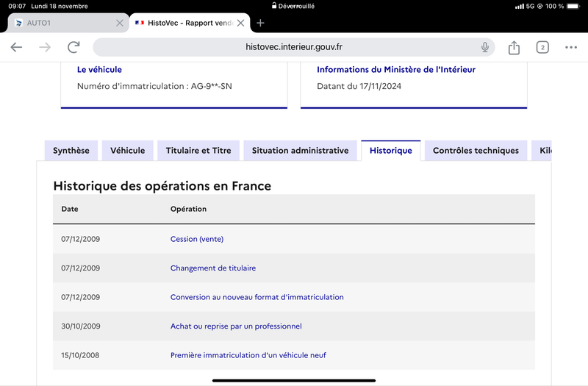Click Conversion au nouveau format d'immatriculation
The height and width of the screenshot is (386, 588).
(257, 297)
